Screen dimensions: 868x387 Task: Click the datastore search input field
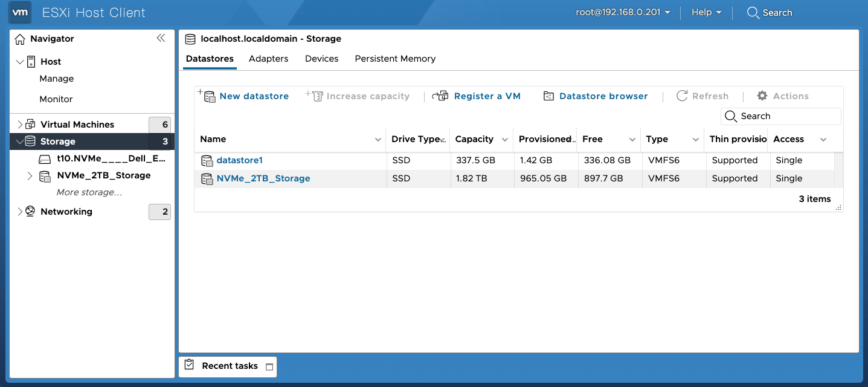click(780, 116)
